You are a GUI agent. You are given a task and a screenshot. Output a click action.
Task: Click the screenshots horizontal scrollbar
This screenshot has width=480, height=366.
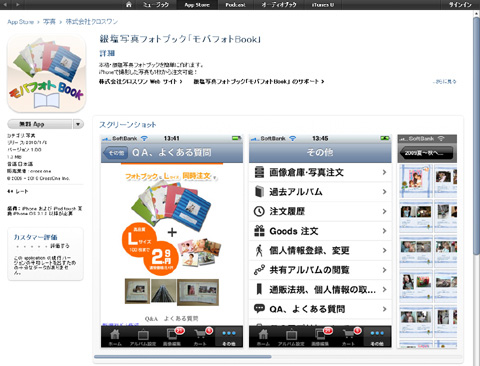coord(183,357)
